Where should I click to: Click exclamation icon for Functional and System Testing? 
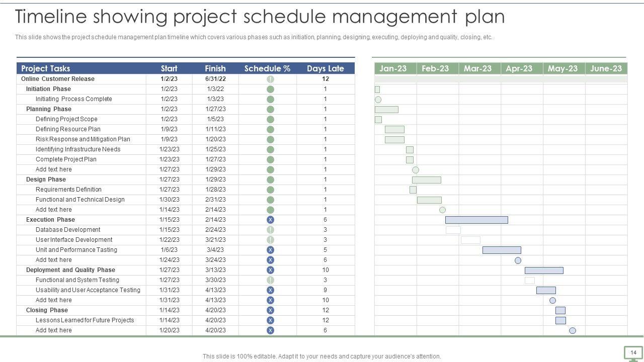click(270, 280)
